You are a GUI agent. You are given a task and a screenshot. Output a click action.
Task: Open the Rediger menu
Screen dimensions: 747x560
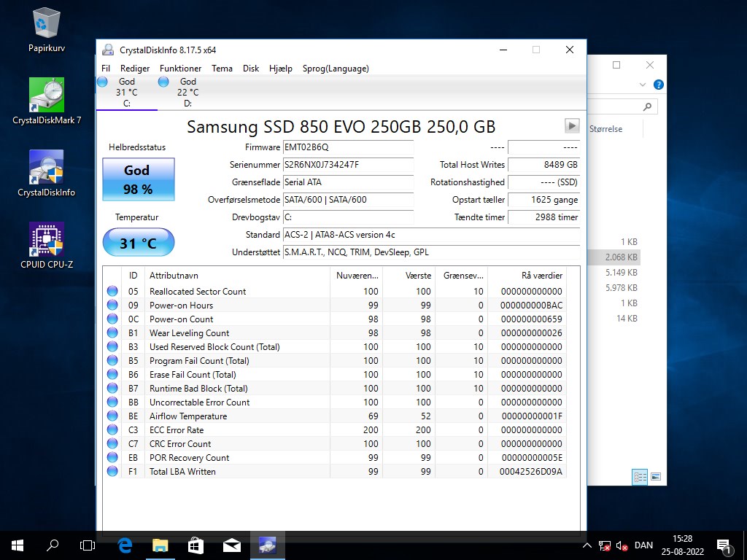135,68
